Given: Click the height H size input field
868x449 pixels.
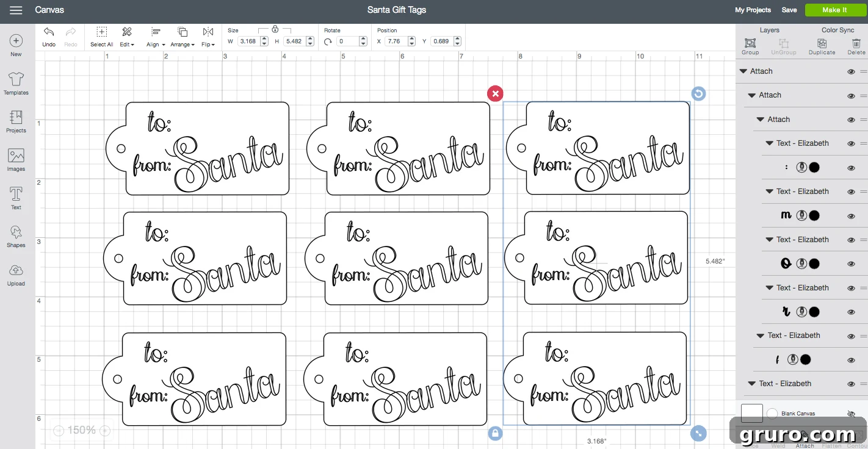Looking at the screenshot, I should tap(294, 41).
